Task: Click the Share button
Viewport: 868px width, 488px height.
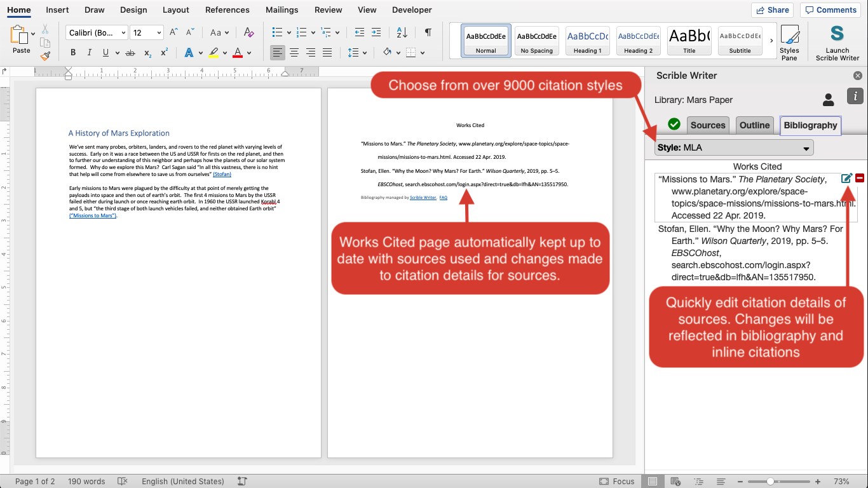Action: [771, 10]
